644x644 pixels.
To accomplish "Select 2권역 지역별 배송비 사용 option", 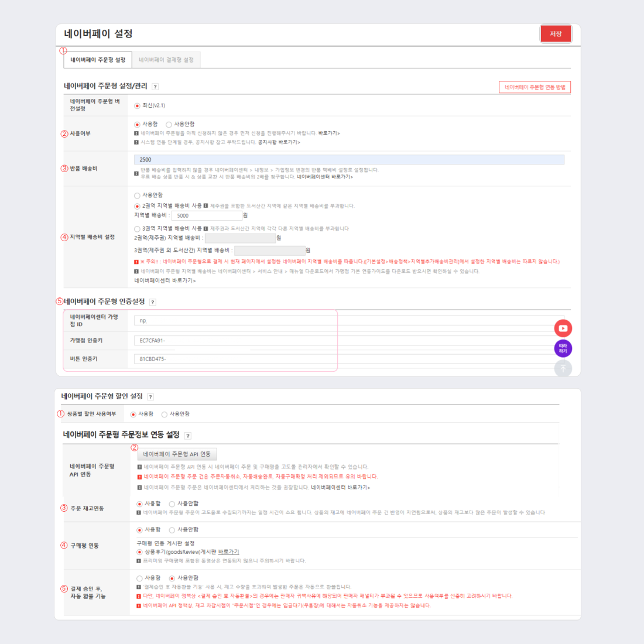I will [137, 206].
